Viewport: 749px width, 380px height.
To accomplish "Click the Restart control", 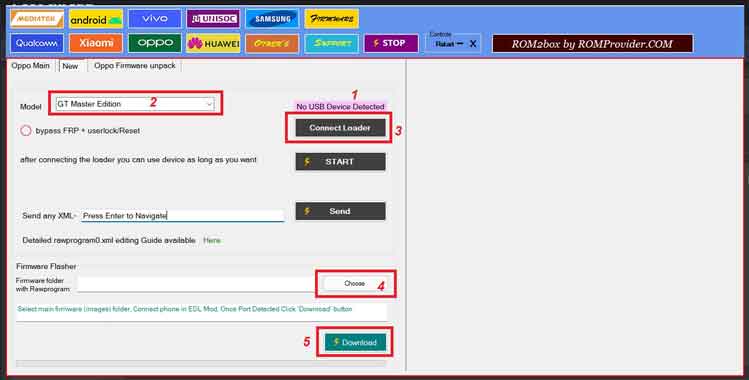I will [445, 44].
